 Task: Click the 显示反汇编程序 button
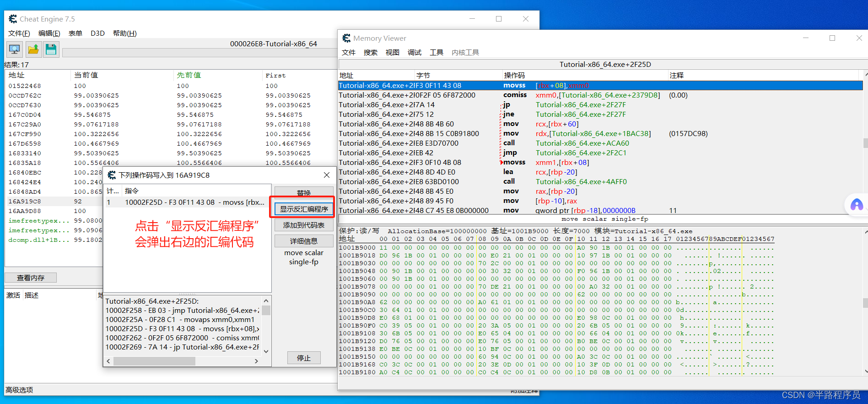point(304,209)
